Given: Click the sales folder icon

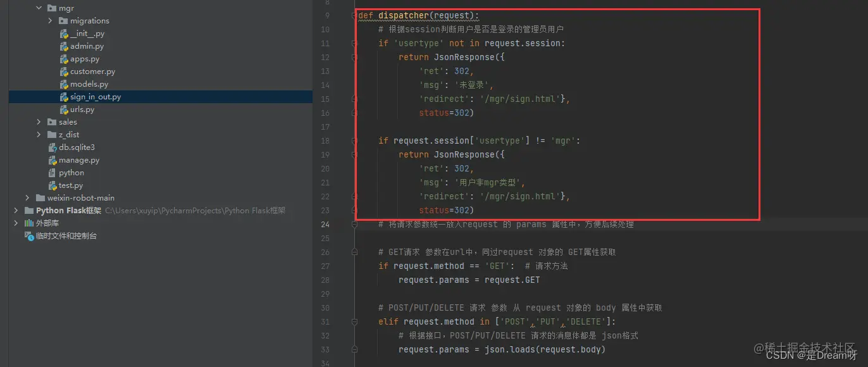Looking at the screenshot, I should pos(52,122).
